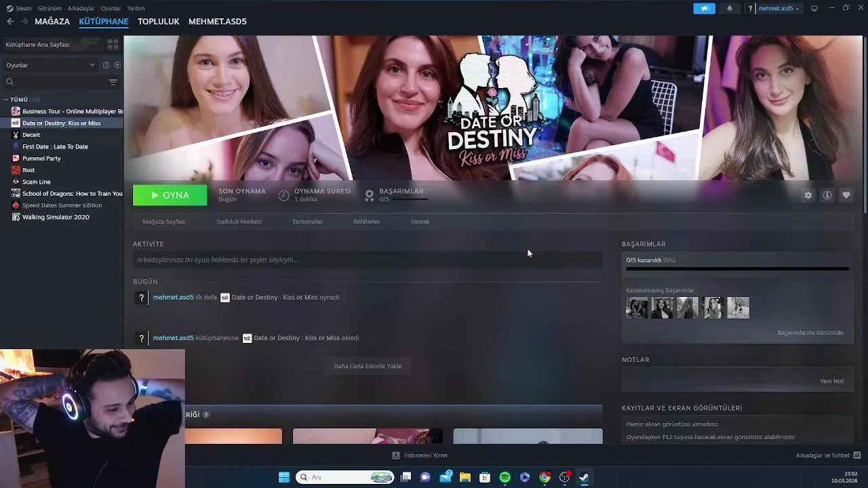868x488 pixels.
Task: Open OBS Studio from the taskbar
Action: point(564,477)
